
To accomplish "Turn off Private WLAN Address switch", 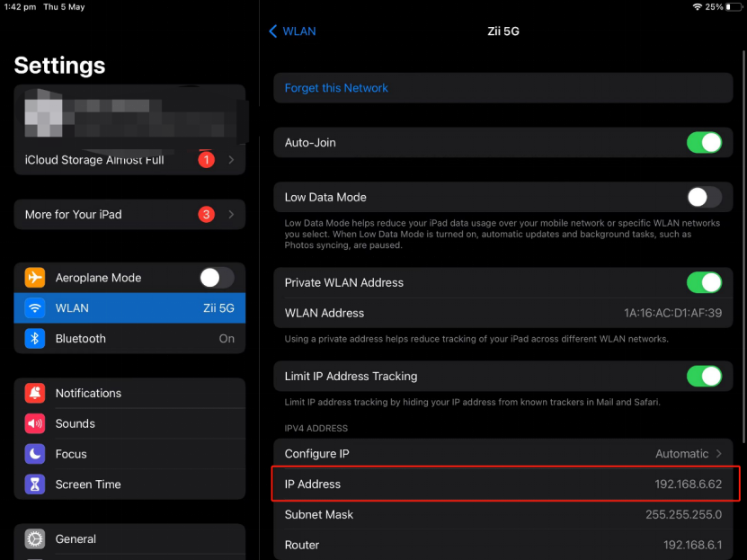I will click(704, 282).
